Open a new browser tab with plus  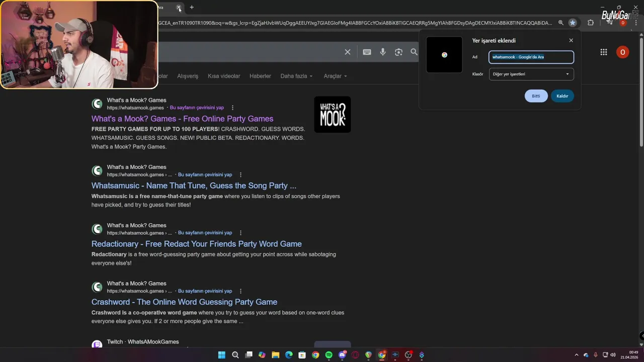coord(192,7)
